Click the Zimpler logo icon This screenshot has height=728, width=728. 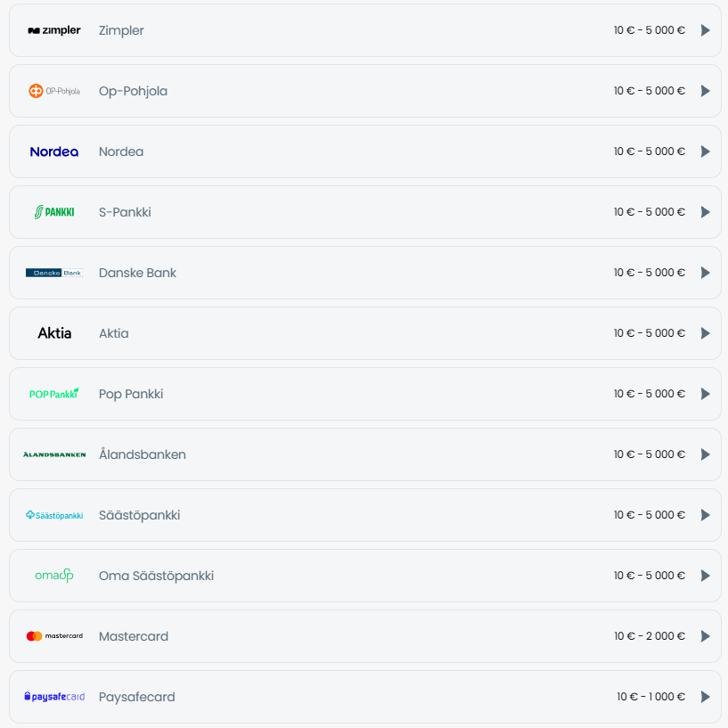pos(54,30)
